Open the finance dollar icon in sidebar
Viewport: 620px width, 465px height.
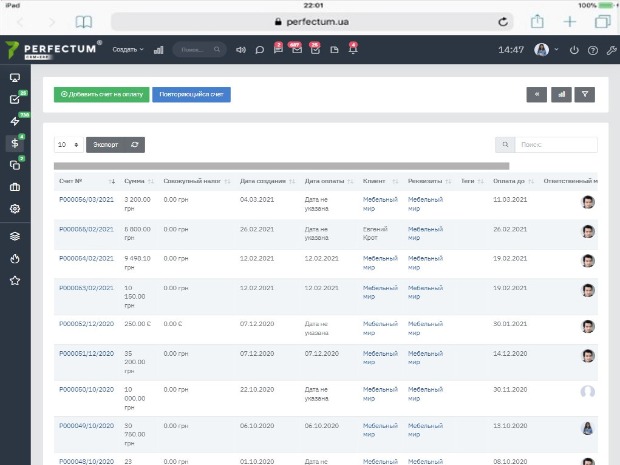(15, 143)
